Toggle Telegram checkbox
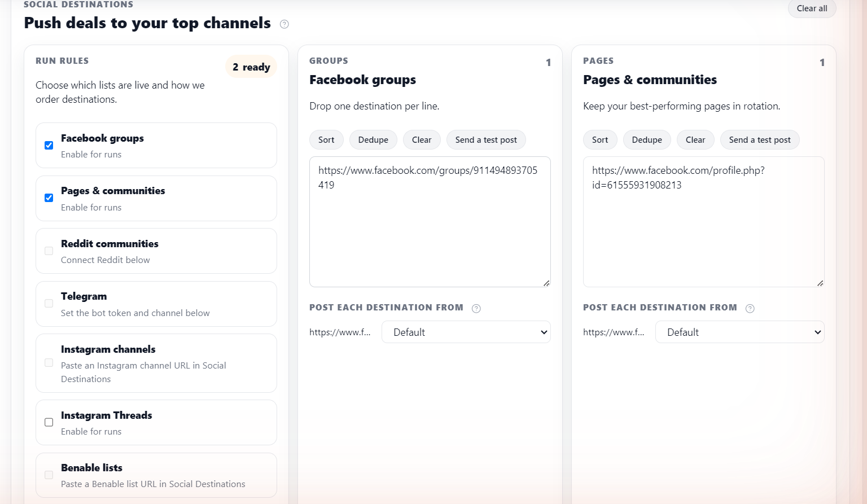 coord(49,304)
